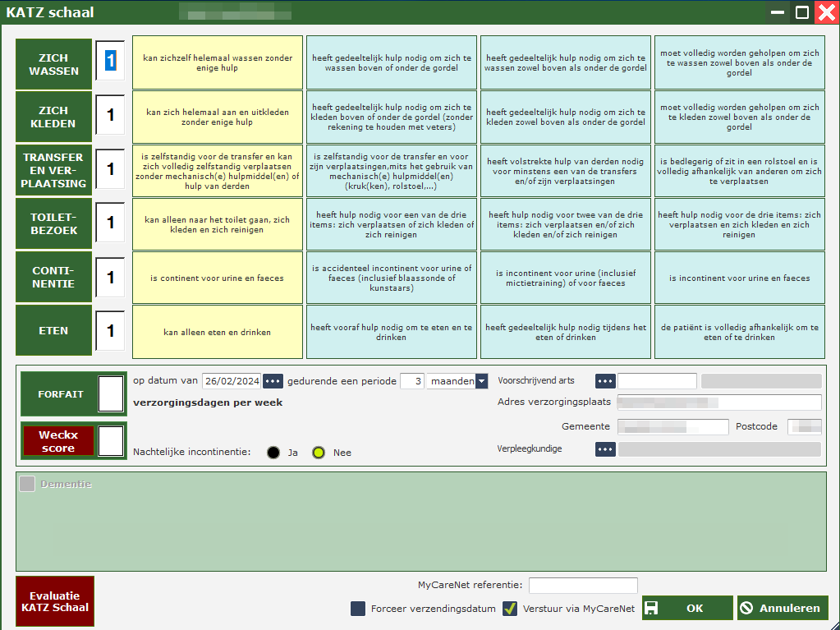Select kleden option 'zonder rekening te houden met veters'
840x630 pixels.
392,117
